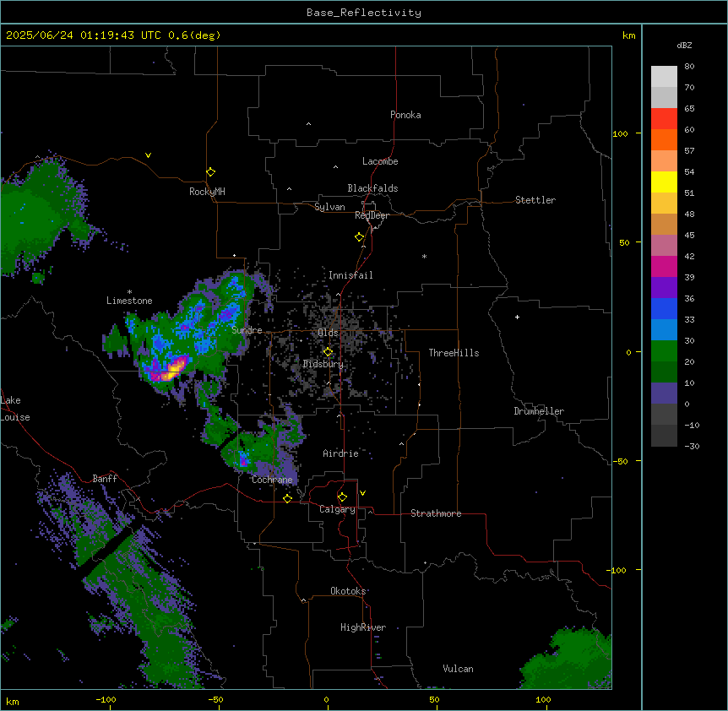Click the ThreeHills label

pyautogui.click(x=454, y=353)
